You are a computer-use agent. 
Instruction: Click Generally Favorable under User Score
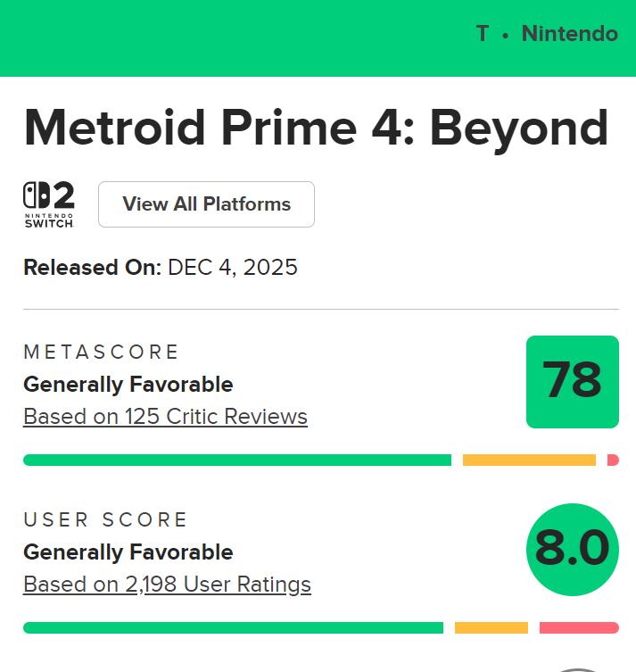[x=128, y=552]
